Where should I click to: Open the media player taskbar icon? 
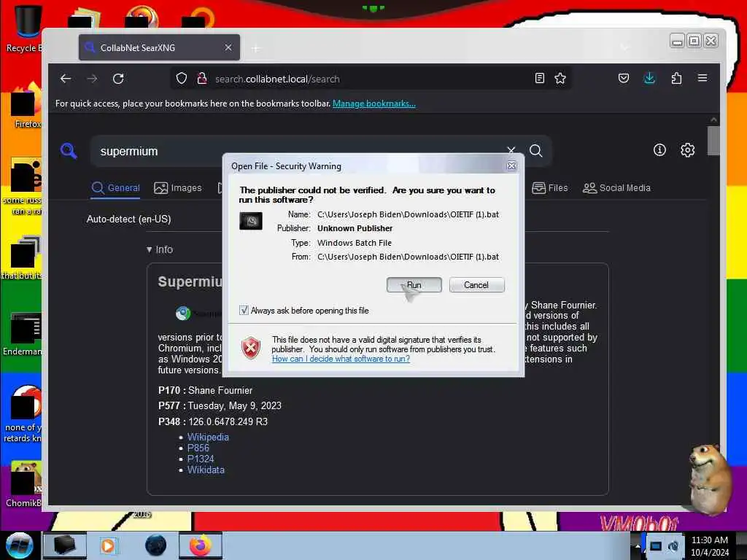108,545
